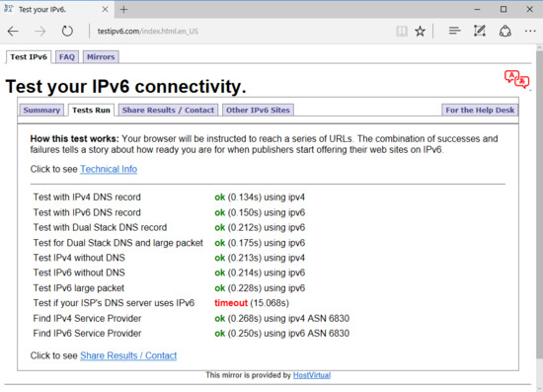
Task: Select the Summary tab
Action: (x=41, y=110)
